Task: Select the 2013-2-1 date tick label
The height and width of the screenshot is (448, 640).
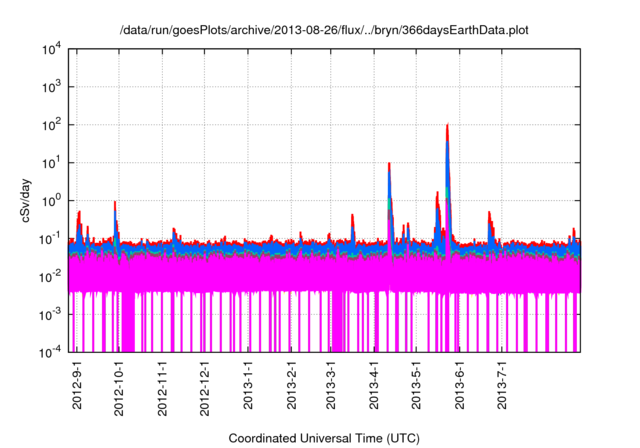Action: (x=291, y=383)
